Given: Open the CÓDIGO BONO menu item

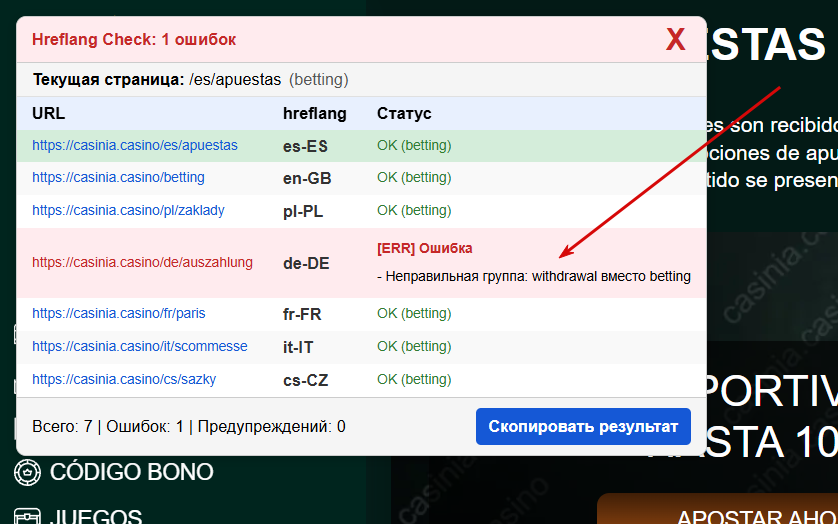Looking at the screenshot, I should (131, 472).
